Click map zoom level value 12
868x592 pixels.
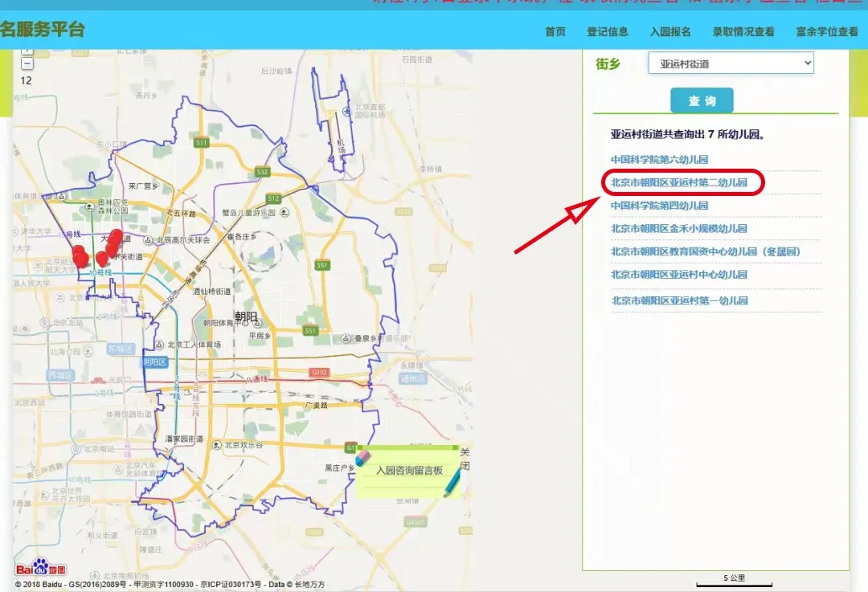pyautogui.click(x=26, y=81)
